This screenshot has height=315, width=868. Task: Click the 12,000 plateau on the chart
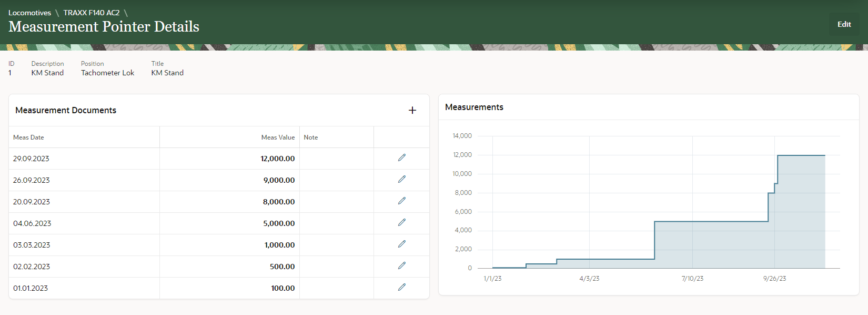pos(801,156)
